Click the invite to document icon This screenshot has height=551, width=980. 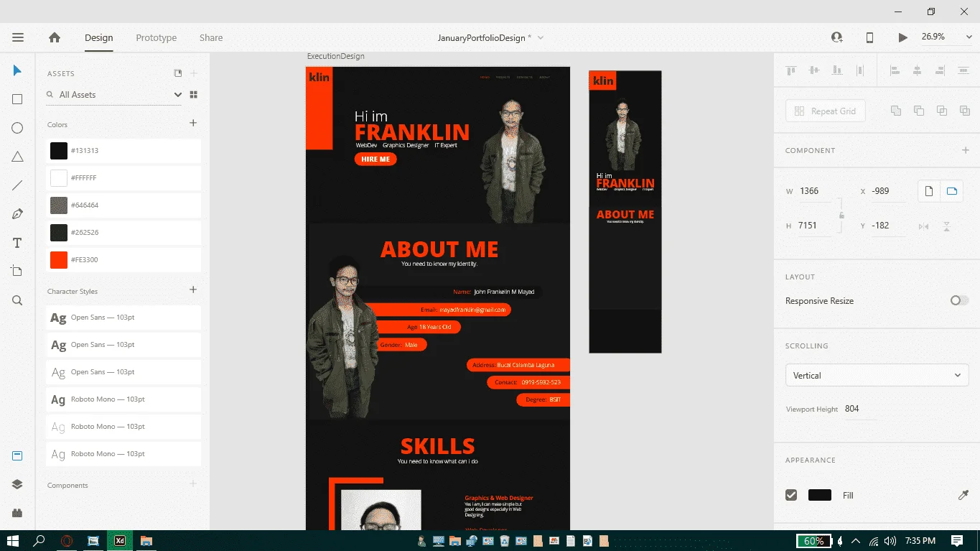836,37
